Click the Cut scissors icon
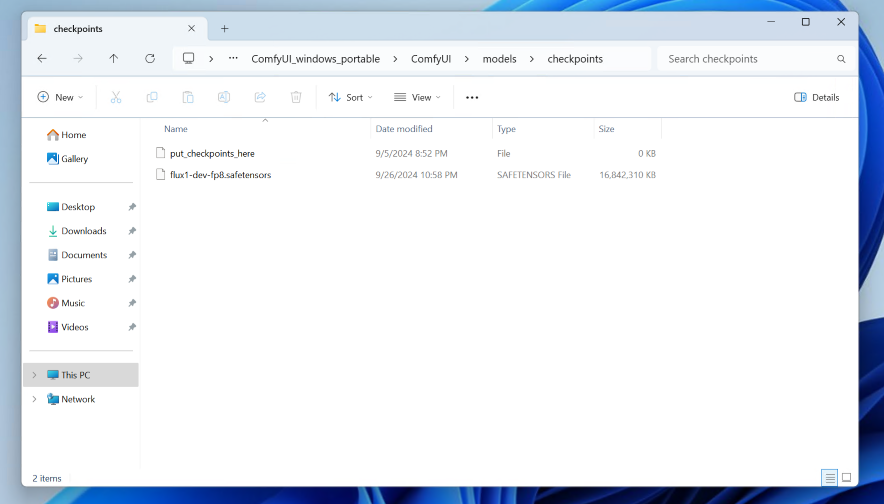 [x=116, y=98]
